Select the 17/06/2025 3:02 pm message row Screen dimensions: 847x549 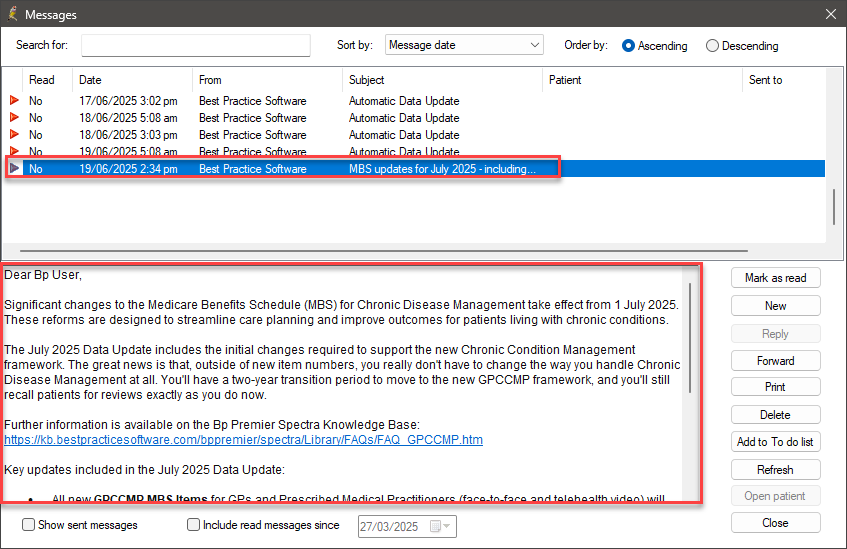(415, 101)
